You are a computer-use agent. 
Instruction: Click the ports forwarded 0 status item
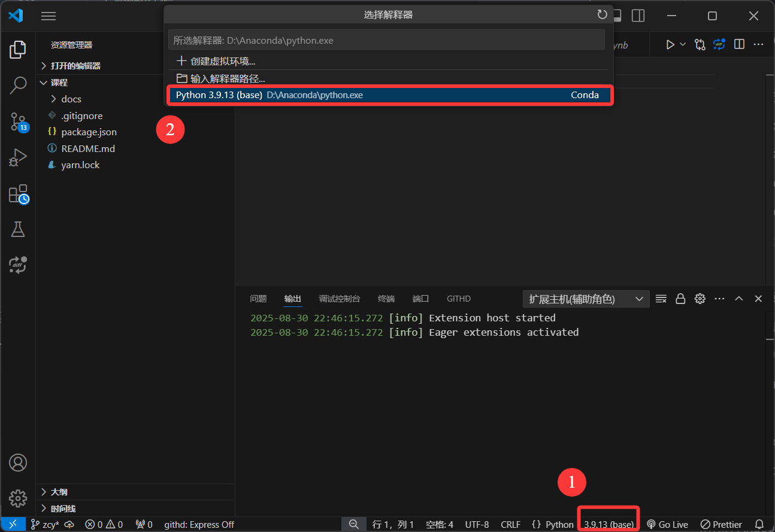point(144,524)
